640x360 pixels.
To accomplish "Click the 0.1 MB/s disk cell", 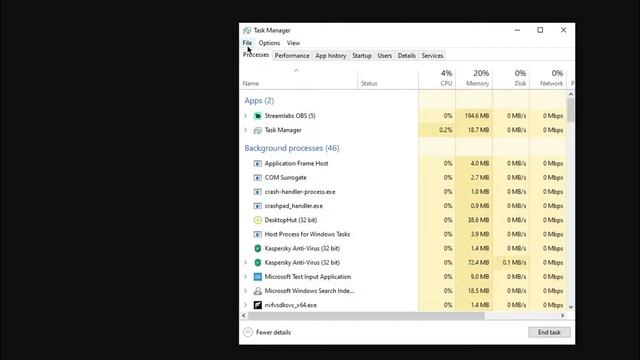I will [x=511, y=262].
